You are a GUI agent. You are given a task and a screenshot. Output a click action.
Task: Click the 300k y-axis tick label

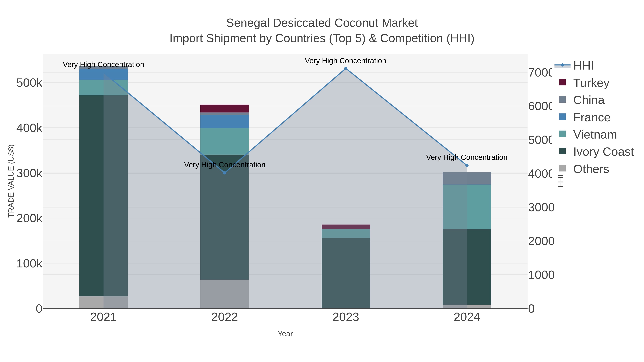pyautogui.click(x=29, y=173)
